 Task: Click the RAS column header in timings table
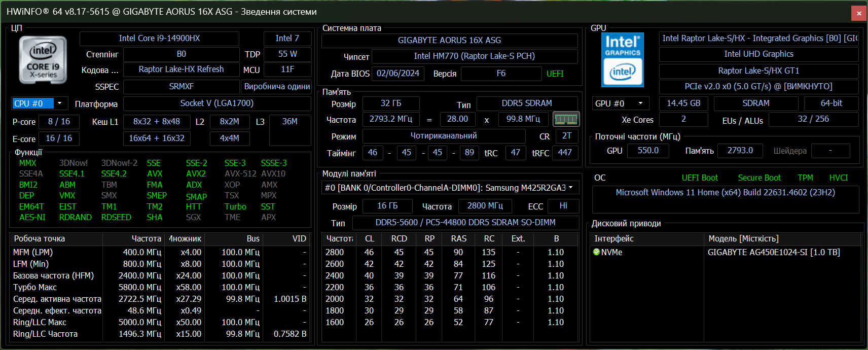tap(459, 239)
